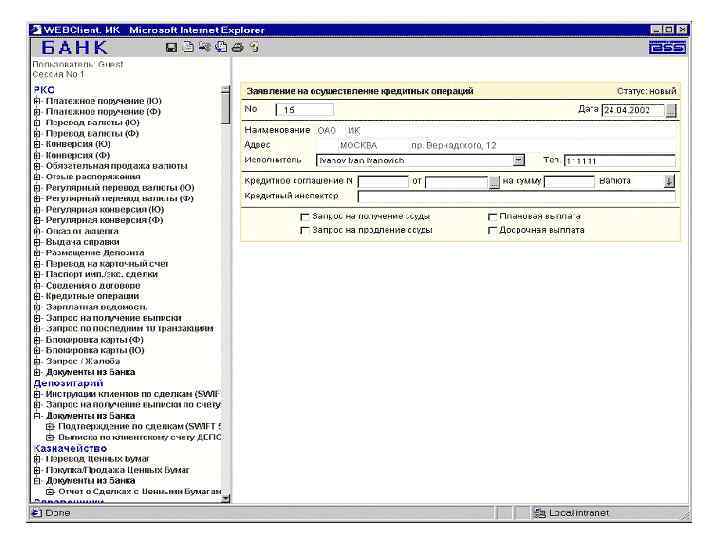Click the Дата date input field
Screen dimensions: 720x540
click(633, 110)
